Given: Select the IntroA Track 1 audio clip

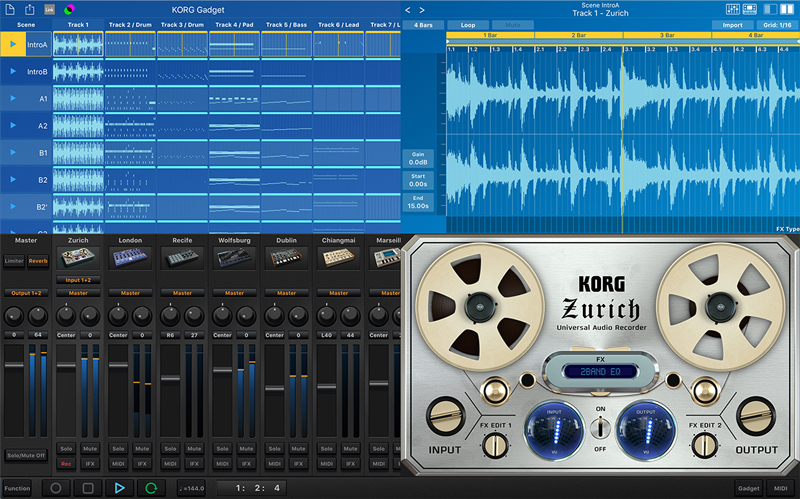Looking at the screenshot, I should [78, 44].
